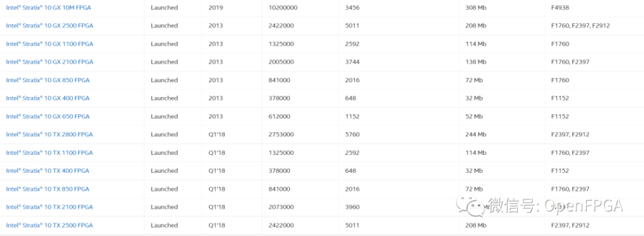Select Intel Stratix 10 TX 2100 FPGA link
The image size is (644, 236).
[x=50, y=207]
